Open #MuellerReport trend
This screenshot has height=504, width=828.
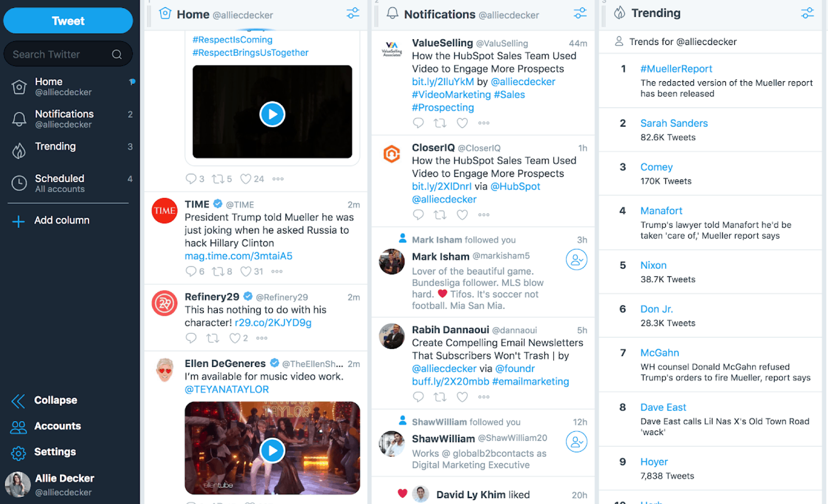(x=676, y=69)
